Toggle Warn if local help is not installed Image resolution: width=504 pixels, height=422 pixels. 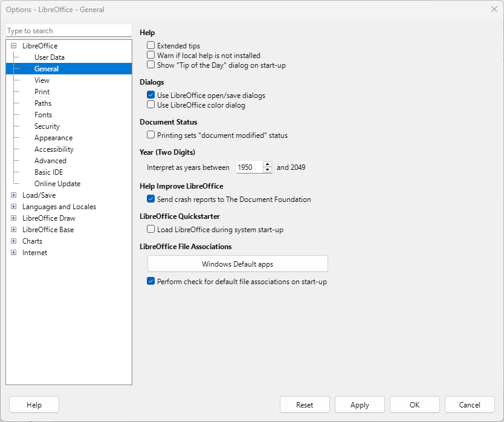point(150,55)
